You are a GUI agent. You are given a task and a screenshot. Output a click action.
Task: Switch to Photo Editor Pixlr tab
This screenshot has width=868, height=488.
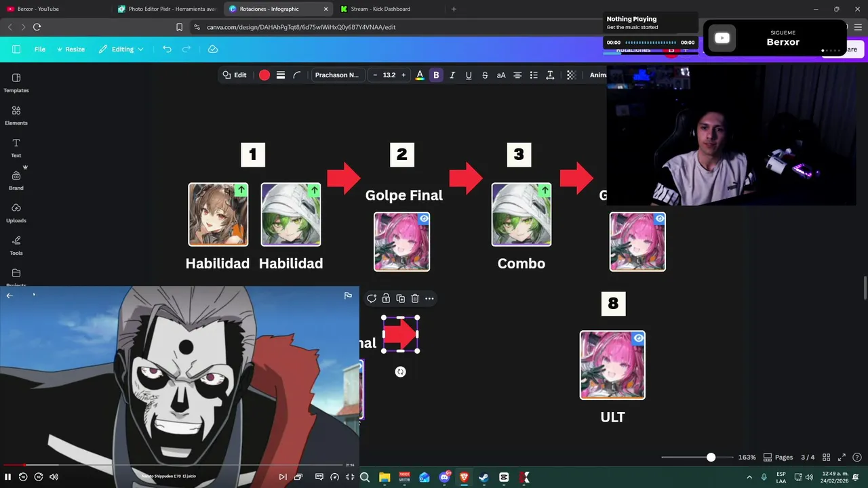(x=167, y=9)
